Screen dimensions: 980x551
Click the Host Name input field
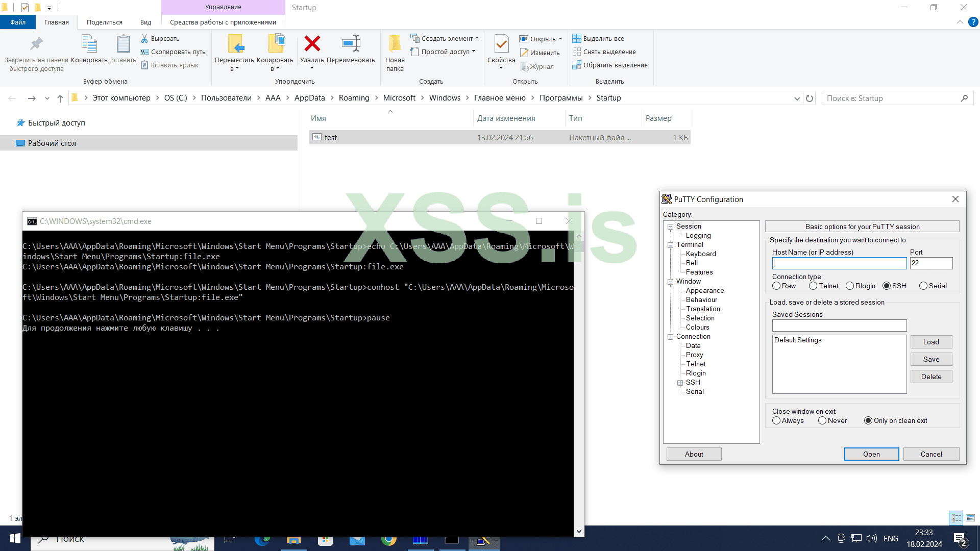pyautogui.click(x=839, y=263)
